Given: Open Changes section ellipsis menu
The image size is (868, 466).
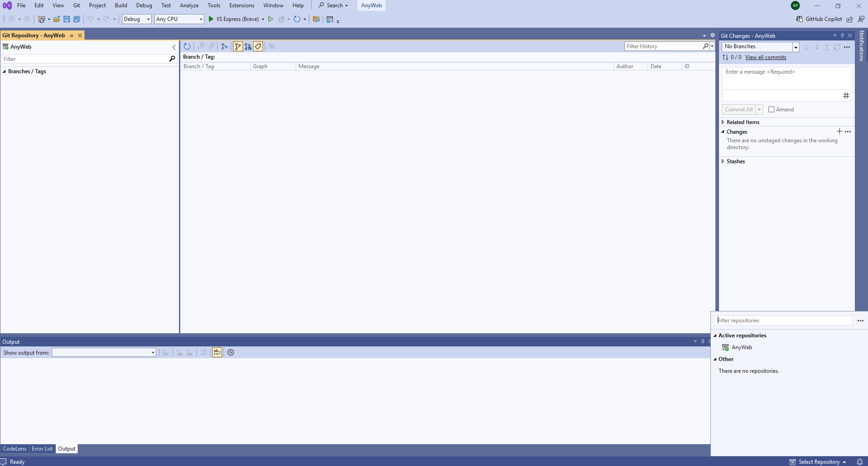Looking at the screenshot, I should coord(848,131).
